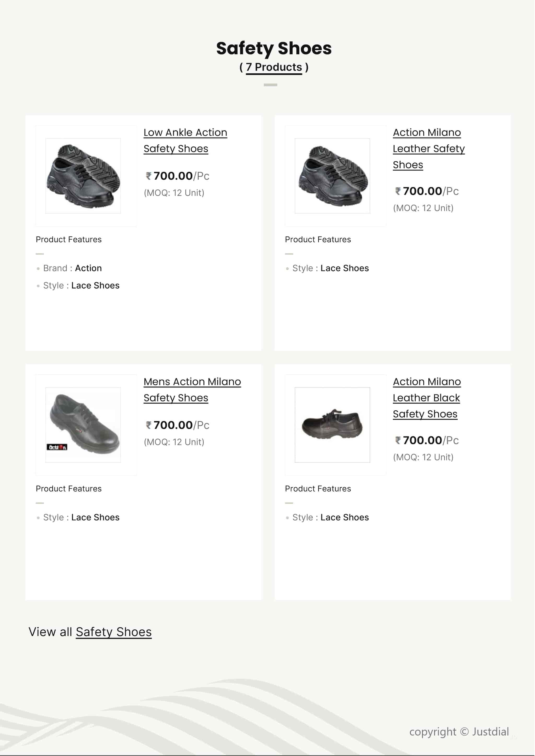Open Action Milano Leather Safety Shoes title
The height and width of the screenshot is (756, 535).
tap(428, 148)
